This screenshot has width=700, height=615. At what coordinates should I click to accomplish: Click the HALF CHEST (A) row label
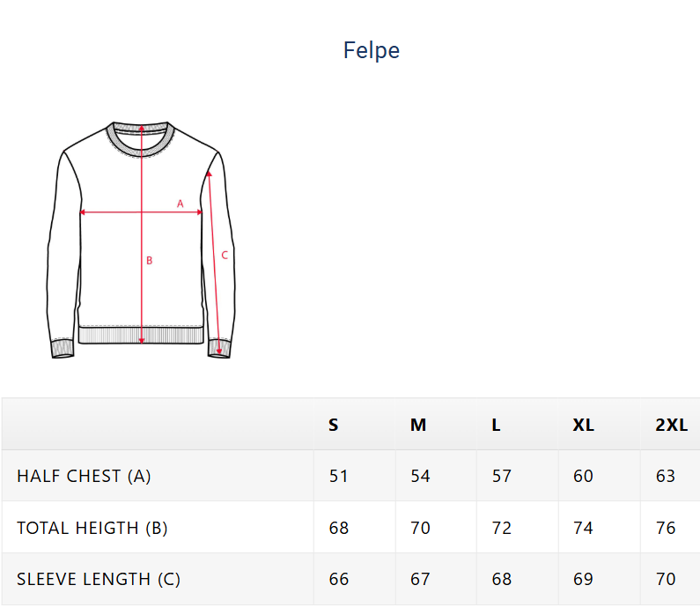(84, 476)
